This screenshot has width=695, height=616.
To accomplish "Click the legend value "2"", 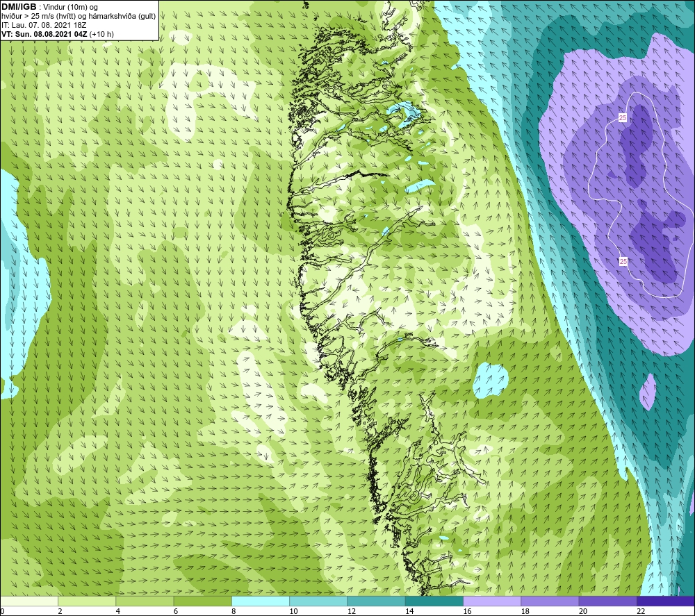I will tap(60, 611).
